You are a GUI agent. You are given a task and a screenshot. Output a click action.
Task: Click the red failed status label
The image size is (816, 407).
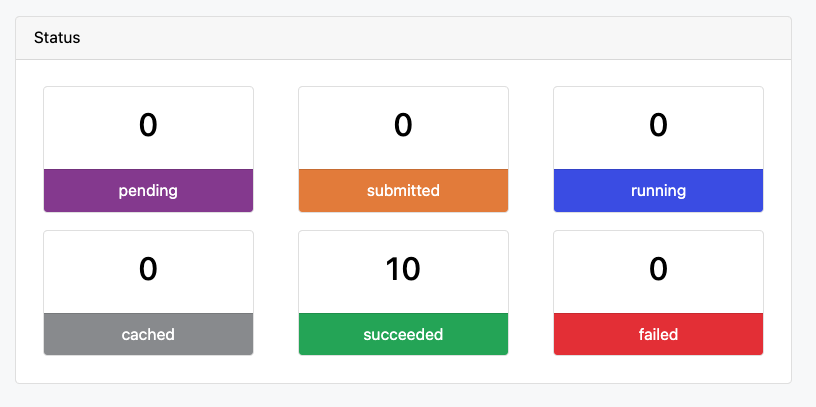pyautogui.click(x=658, y=334)
